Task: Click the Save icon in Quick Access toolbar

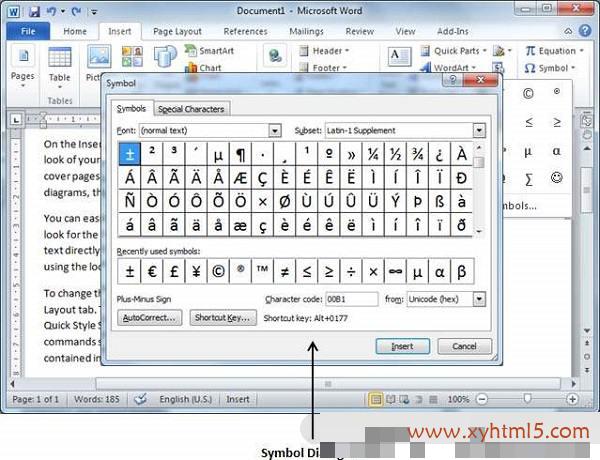Action: (33, 11)
